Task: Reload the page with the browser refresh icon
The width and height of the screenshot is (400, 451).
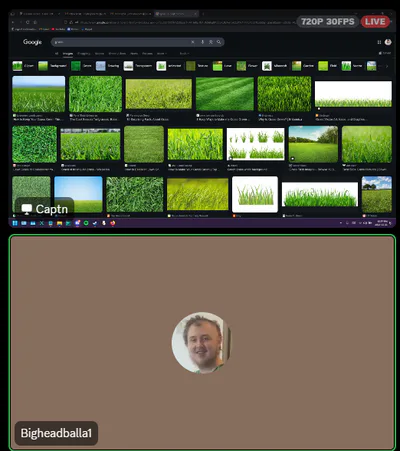Action: [x=28, y=22]
